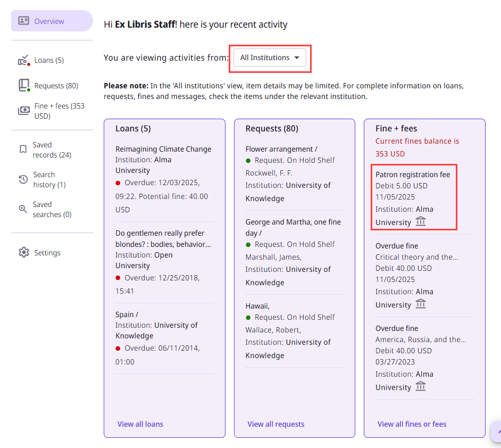Image resolution: width=501 pixels, height=448 pixels.
Task: Open George and Martha, one fine day request
Action: (293, 227)
